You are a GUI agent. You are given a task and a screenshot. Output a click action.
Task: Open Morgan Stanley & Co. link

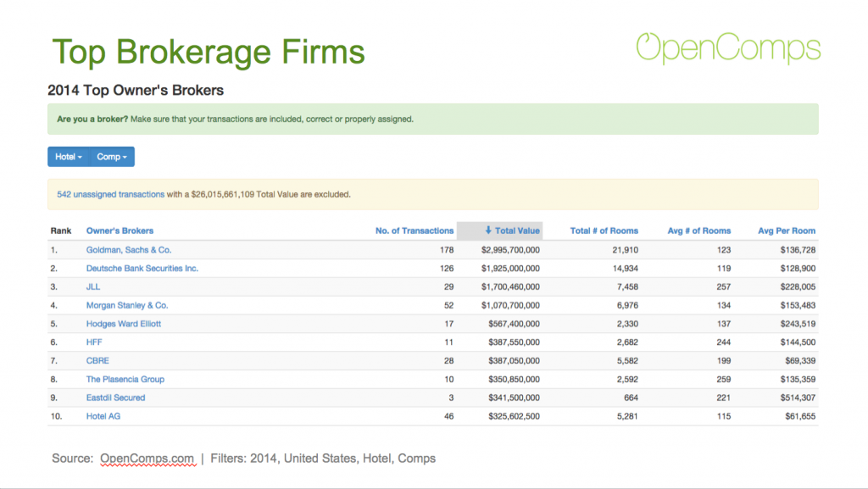[x=127, y=305]
